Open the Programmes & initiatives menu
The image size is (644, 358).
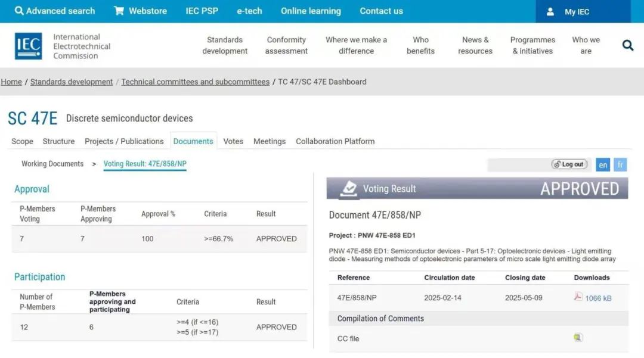tap(532, 45)
